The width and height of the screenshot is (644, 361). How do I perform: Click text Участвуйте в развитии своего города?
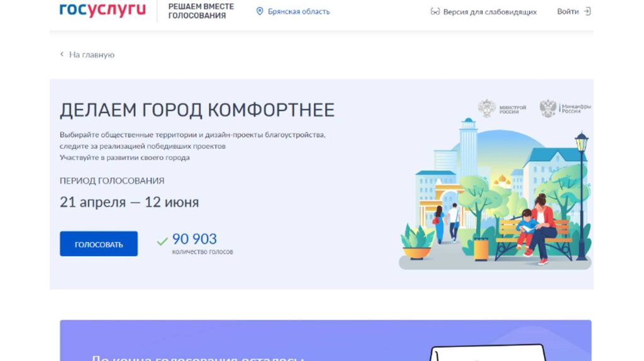click(x=125, y=158)
